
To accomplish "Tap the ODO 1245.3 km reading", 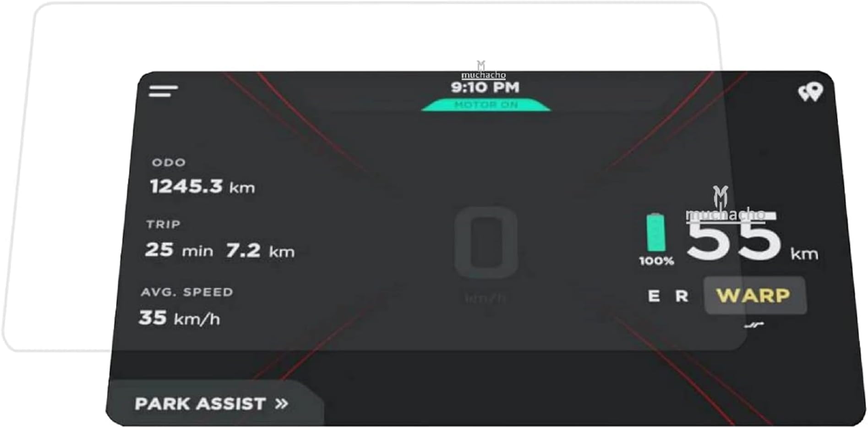I will tap(202, 186).
